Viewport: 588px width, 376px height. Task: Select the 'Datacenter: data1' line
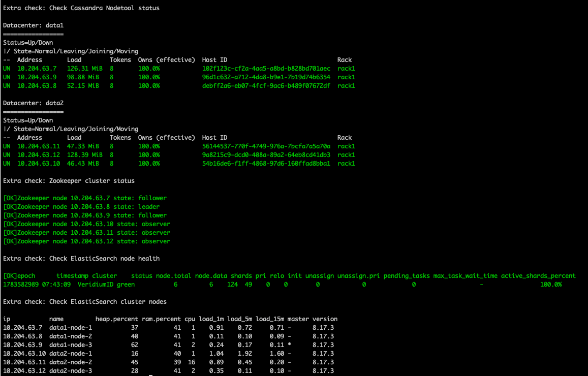[x=34, y=25]
